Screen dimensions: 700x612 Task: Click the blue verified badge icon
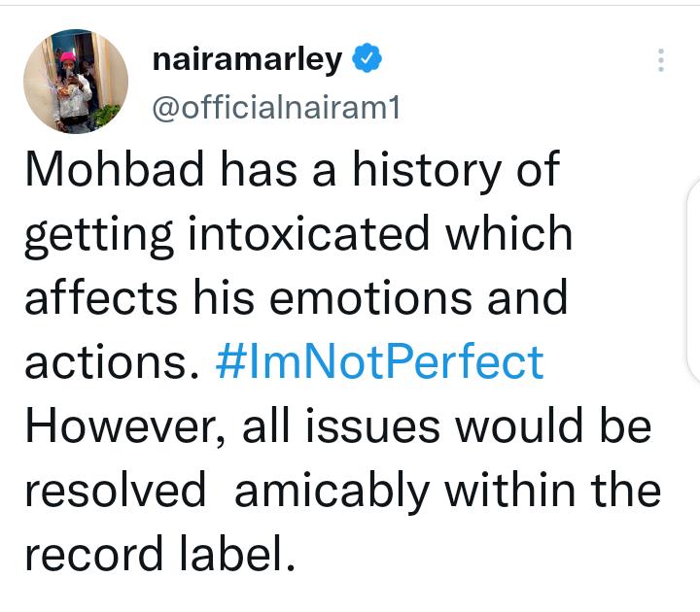click(x=367, y=58)
